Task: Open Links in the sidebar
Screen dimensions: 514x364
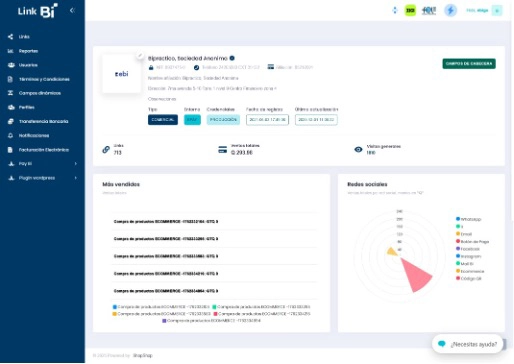Action: [x=24, y=37]
